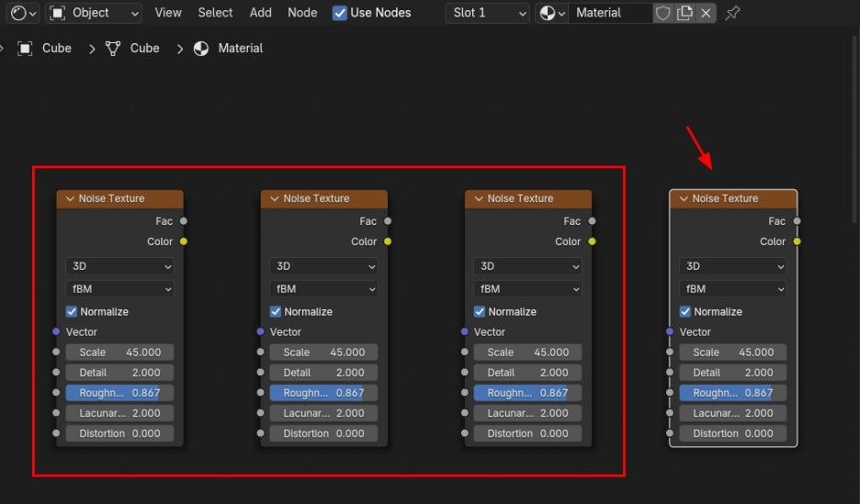Open the Node menu
Screen dimensions: 860x504
(x=302, y=13)
